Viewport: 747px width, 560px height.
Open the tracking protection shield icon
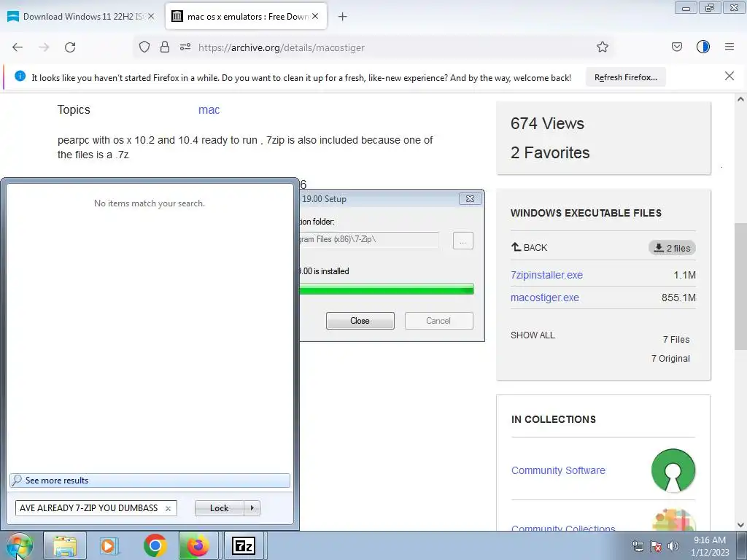tap(144, 47)
